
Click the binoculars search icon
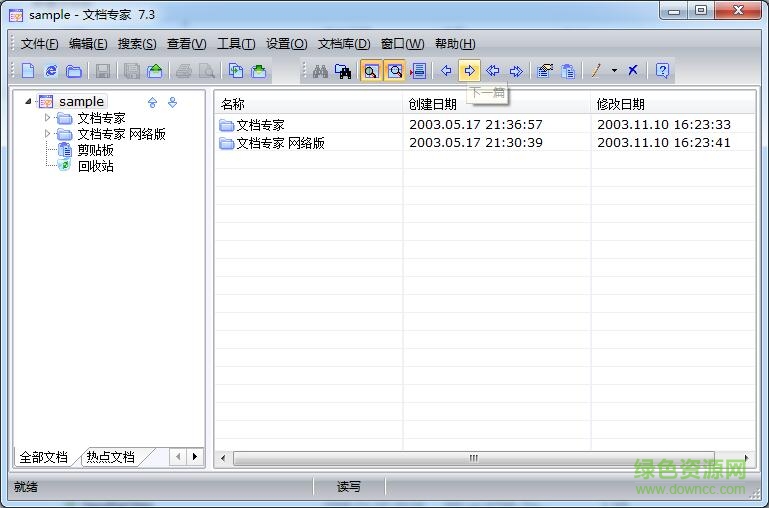320,71
